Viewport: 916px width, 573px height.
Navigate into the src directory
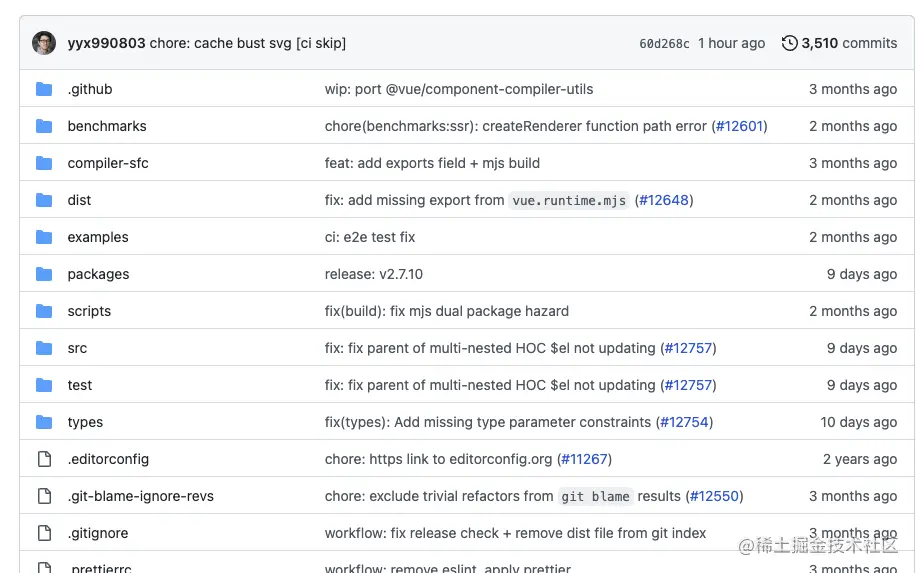click(x=77, y=348)
